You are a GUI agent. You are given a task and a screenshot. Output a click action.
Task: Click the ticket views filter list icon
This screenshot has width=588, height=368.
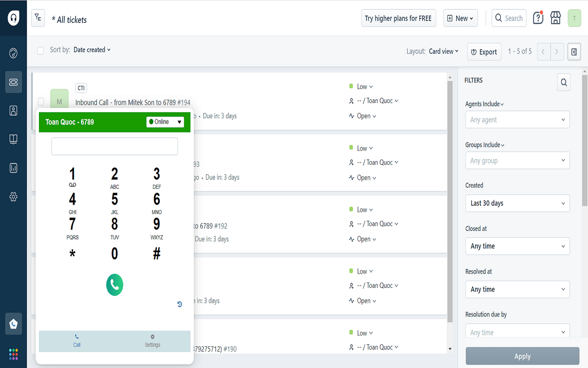tap(38, 18)
